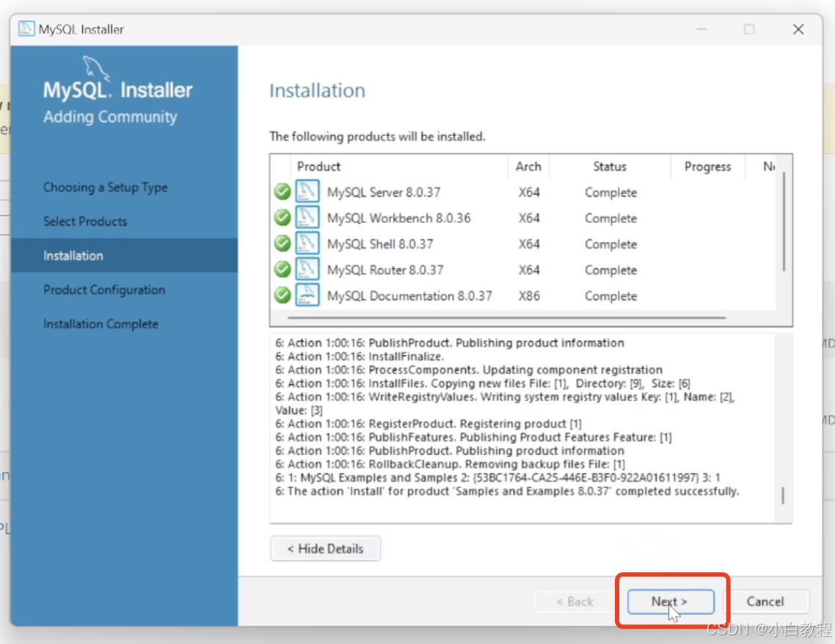Select the MySQL Shell 8.0.37 row name
The height and width of the screenshot is (644, 835).
[379, 244]
